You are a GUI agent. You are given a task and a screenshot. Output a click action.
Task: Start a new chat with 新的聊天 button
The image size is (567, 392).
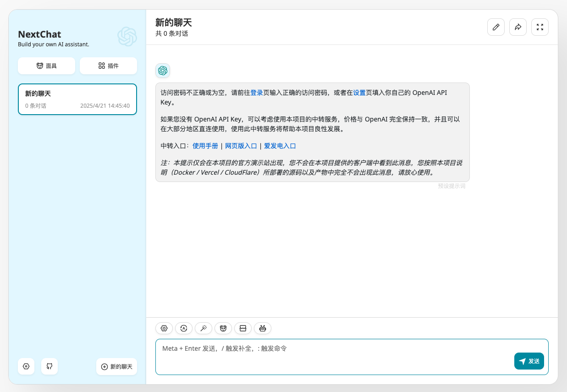pos(116,367)
